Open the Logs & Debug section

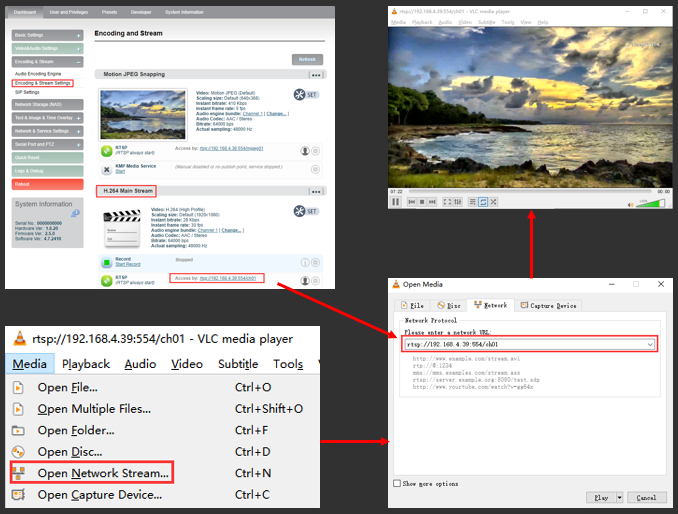point(48,171)
